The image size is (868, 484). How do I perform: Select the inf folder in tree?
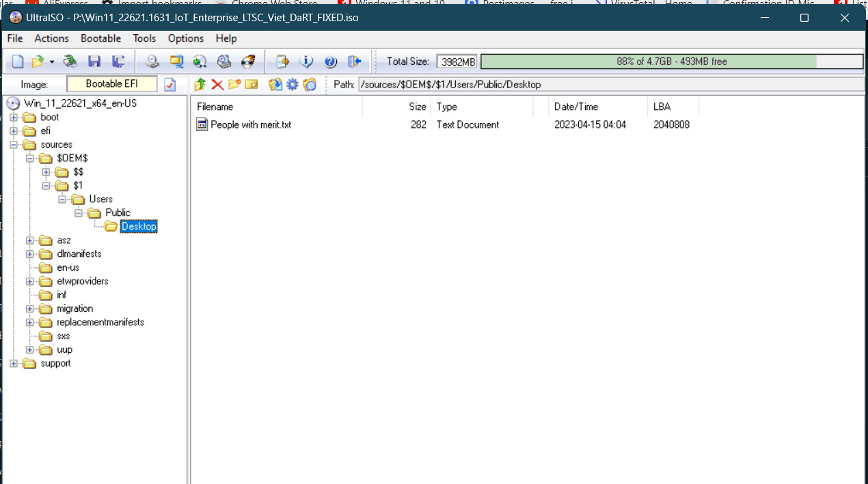tap(62, 295)
